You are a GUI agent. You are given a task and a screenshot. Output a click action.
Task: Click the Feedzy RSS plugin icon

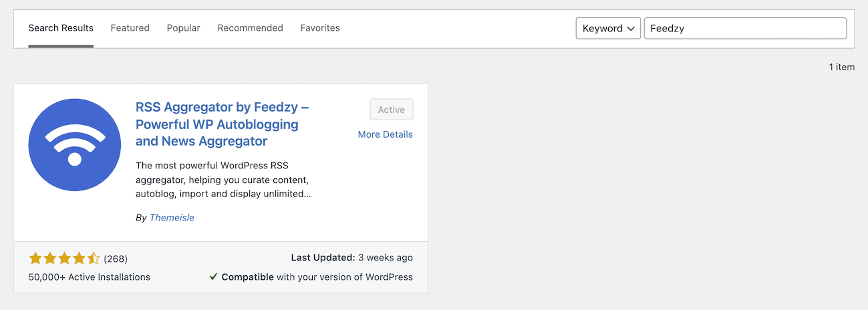click(x=75, y=145)
